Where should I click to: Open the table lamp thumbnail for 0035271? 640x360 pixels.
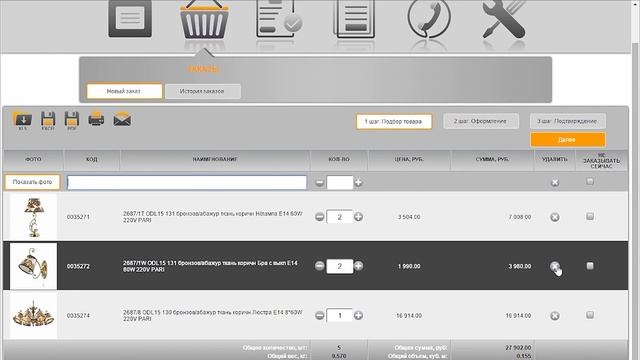[33, 217]
